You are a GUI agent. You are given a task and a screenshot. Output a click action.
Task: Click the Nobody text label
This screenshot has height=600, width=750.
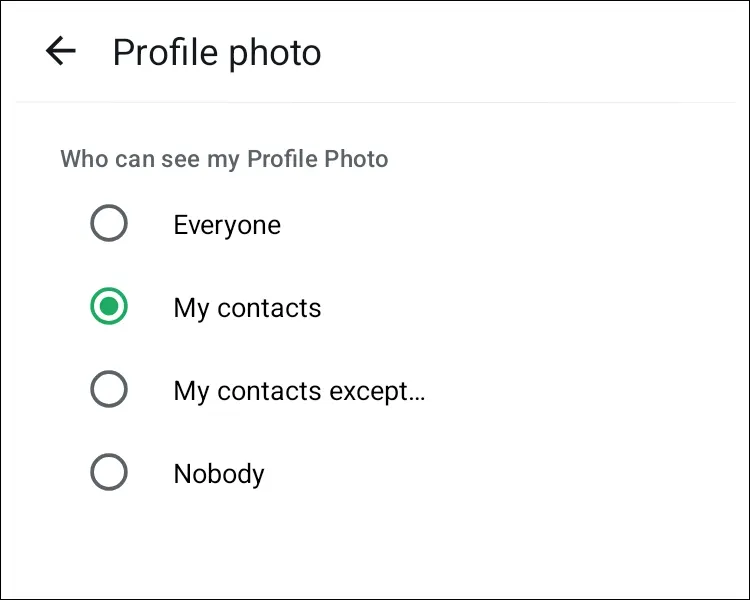click(219, 474)
